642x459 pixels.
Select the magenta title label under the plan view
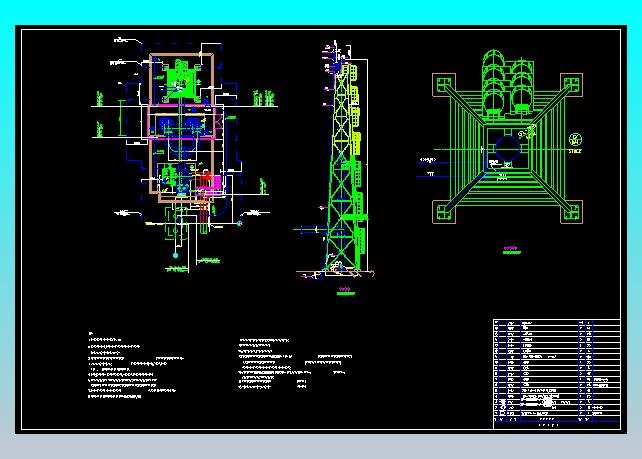511,248
